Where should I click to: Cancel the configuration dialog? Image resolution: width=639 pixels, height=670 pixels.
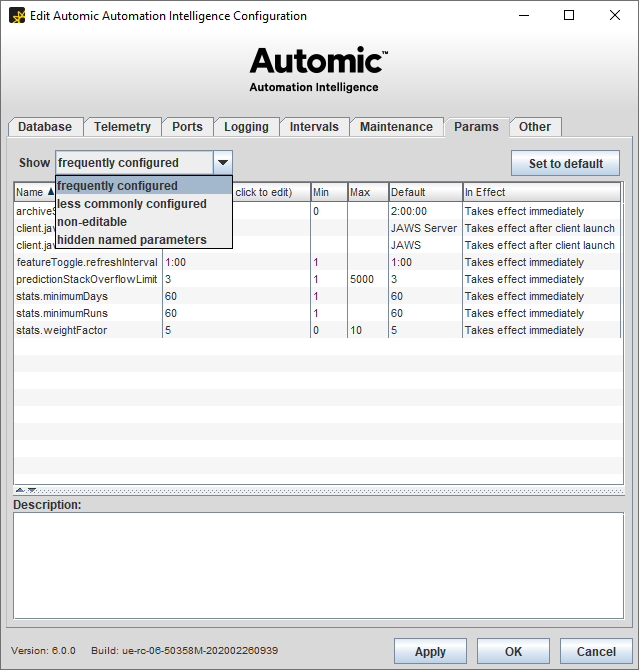[x=596, y=651]
